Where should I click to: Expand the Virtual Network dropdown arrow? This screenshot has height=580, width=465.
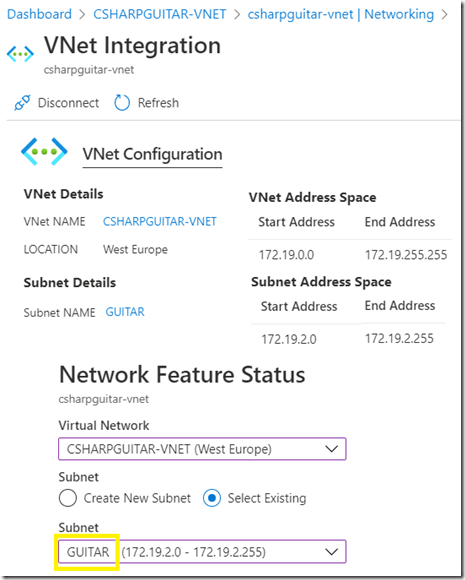point(331,449)
